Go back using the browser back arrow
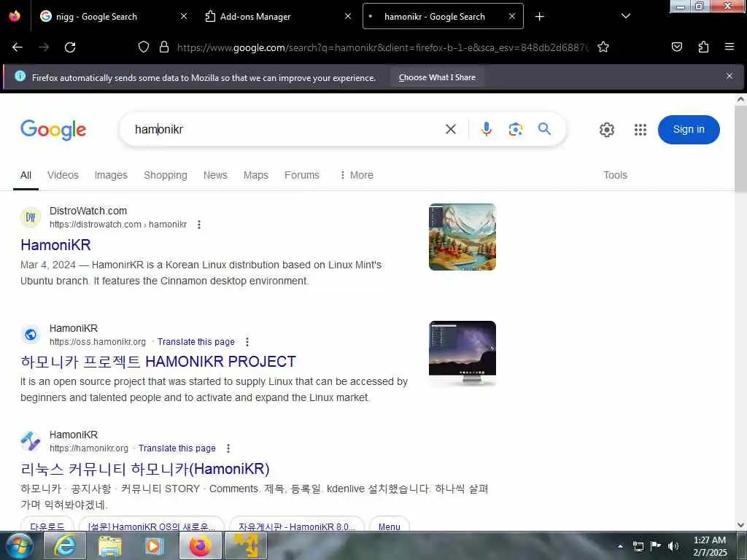Viewport: 747px width, 560px height. [18, 47]
